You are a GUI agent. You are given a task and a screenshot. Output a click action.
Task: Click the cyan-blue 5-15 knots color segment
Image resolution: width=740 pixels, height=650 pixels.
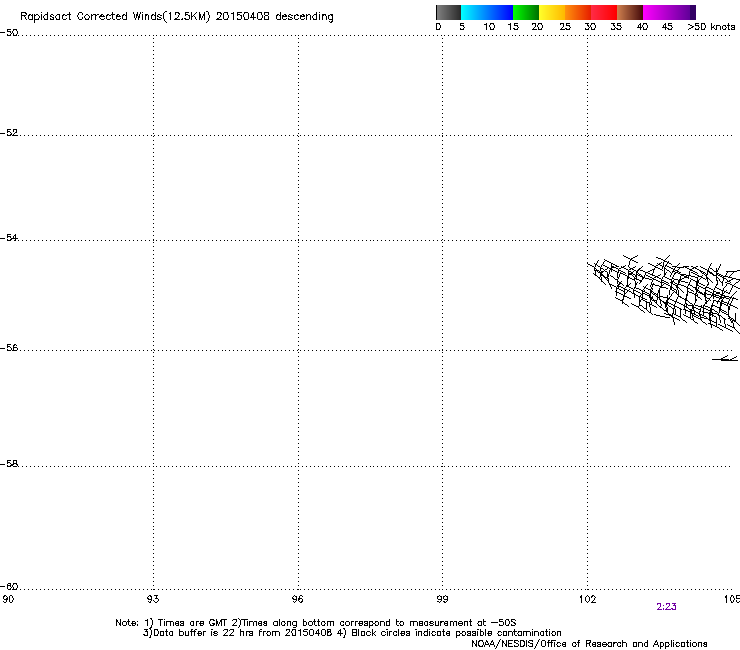pyautogui.click(x=487, y=12)
